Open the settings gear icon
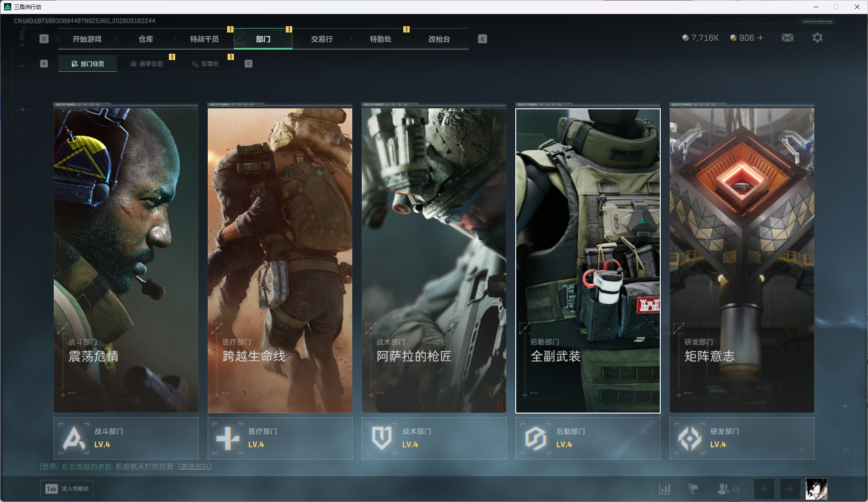This screenshot has height=502, width=868. point(817,37)
